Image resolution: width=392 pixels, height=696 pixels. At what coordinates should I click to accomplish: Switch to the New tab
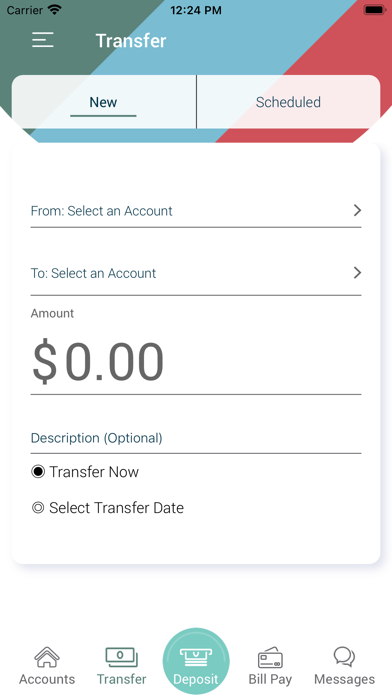(x=103, y=102)
